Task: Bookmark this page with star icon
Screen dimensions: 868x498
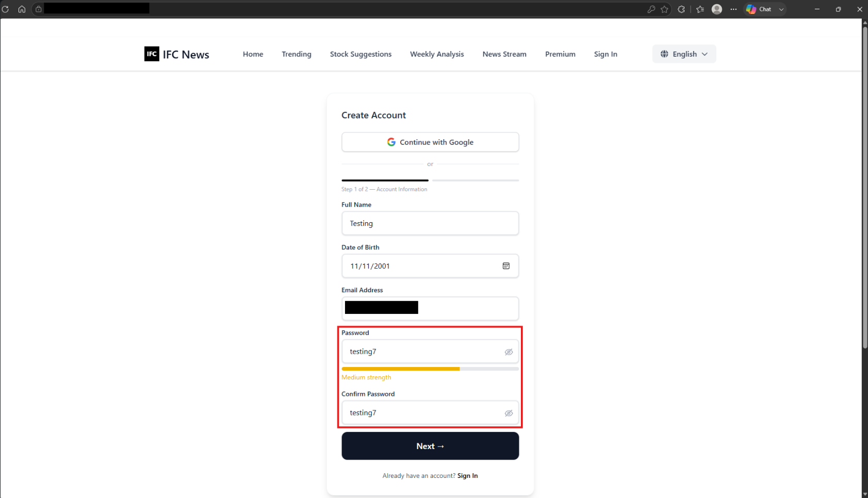Action: 665,9
